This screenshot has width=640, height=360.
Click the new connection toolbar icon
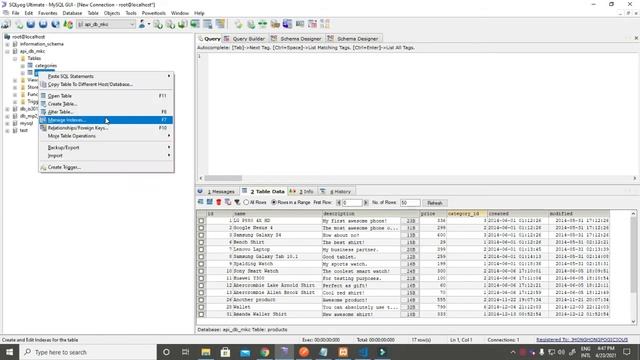6,24
